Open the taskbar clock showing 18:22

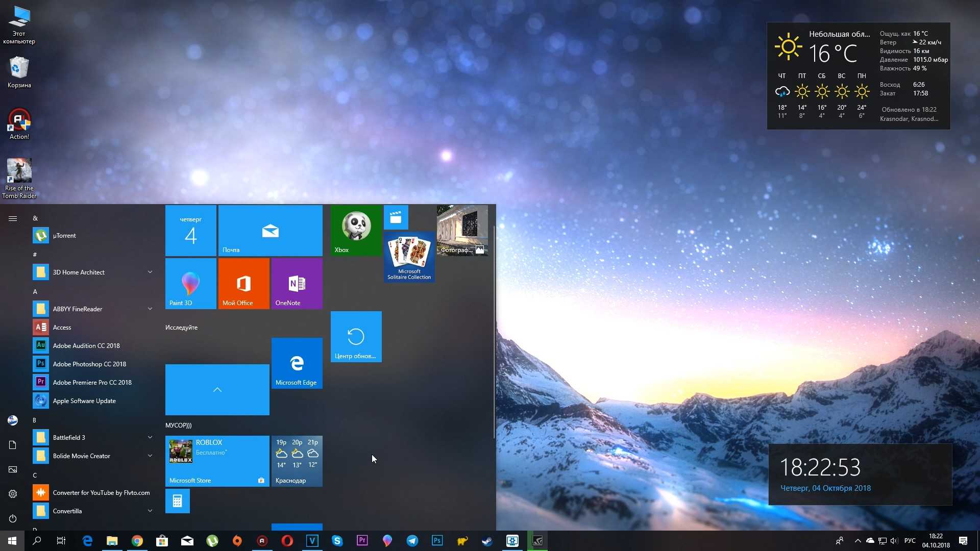pos(936,541)
